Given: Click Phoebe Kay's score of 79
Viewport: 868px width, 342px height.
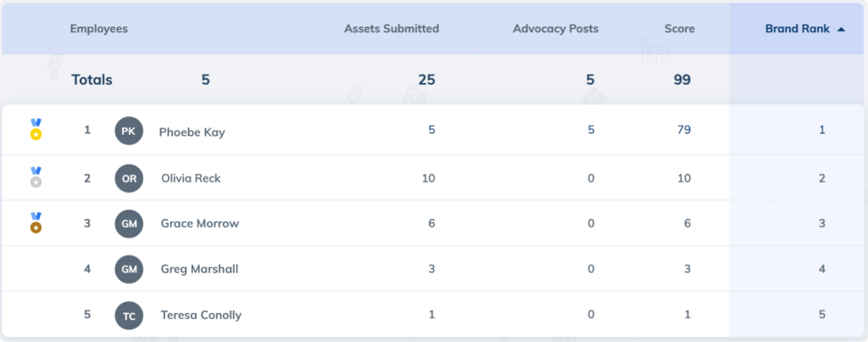Looking at the screenshot, I should tap(684, 130).
